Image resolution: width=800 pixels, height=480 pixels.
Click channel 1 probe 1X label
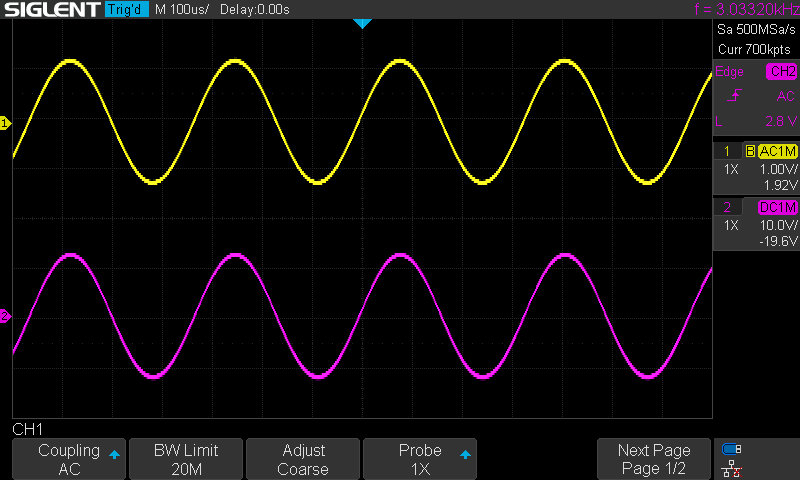click(x=731, y=169)
